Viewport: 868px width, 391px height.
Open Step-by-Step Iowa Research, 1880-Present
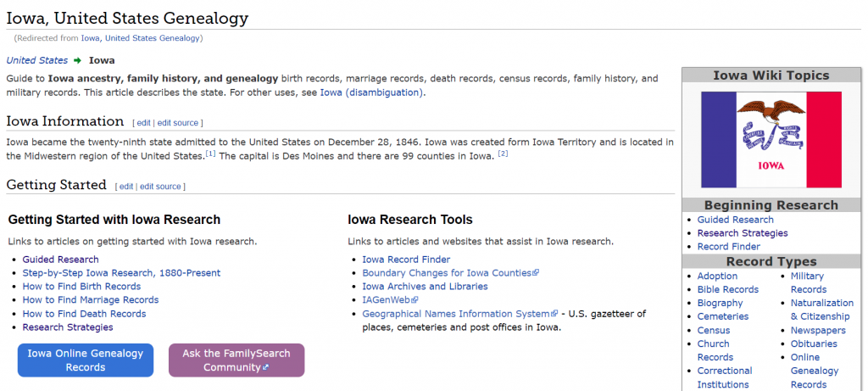coord(121,273)
